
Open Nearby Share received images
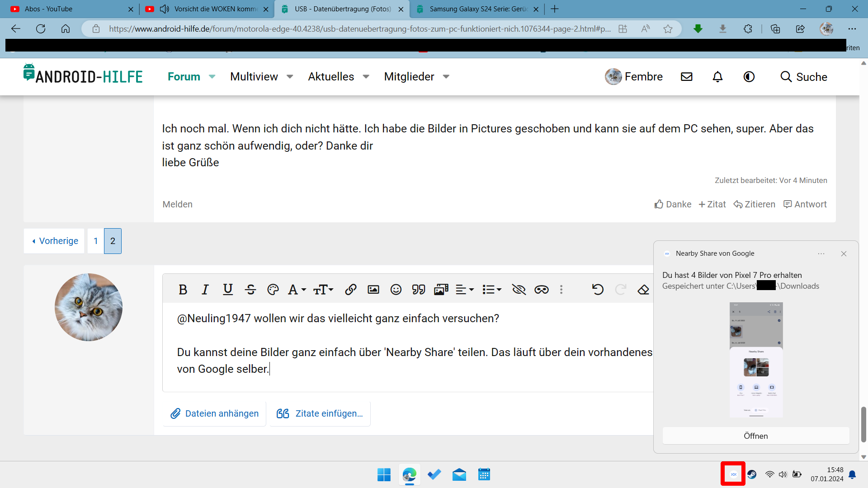[x=756, y=436]
